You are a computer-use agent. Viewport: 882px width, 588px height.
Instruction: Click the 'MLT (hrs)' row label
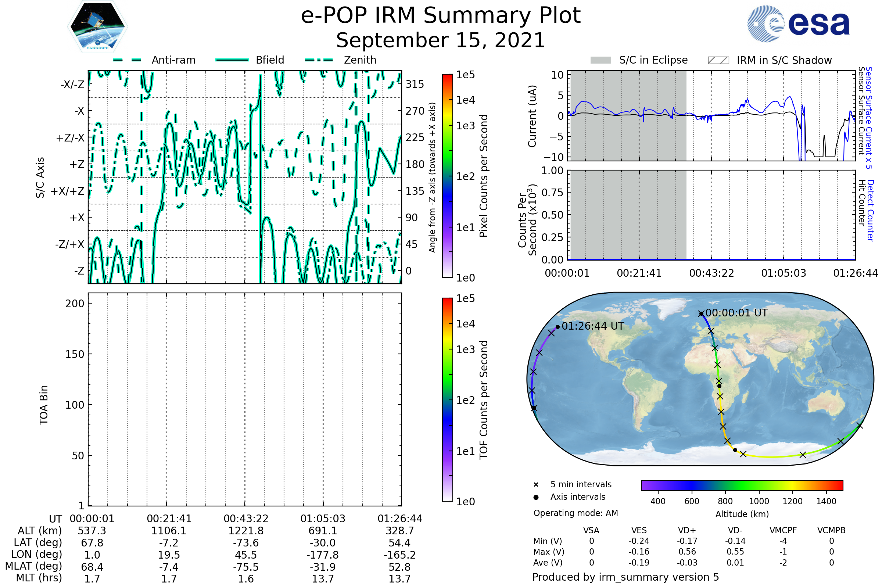tap(39, 578)
